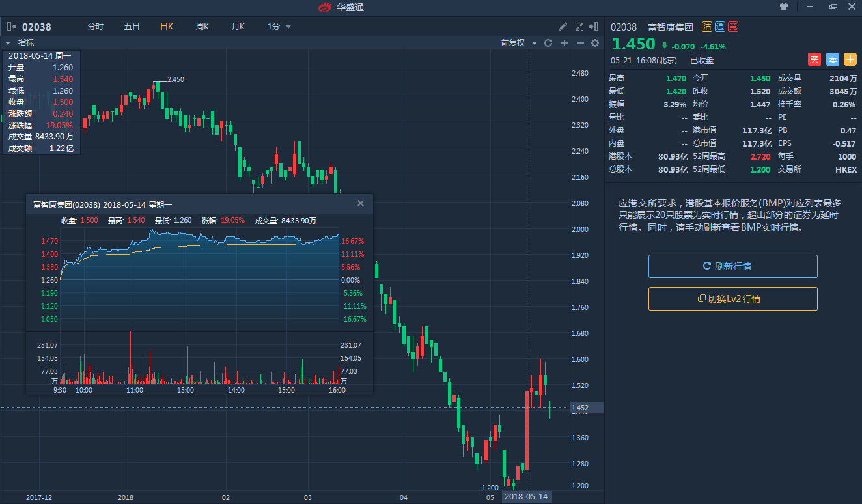Collapse the left sidebar panel icon

11,27
